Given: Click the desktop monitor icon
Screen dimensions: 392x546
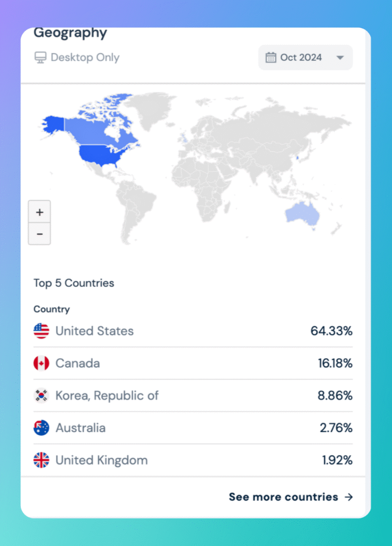Looking at the screenshot, I should 40,58.
